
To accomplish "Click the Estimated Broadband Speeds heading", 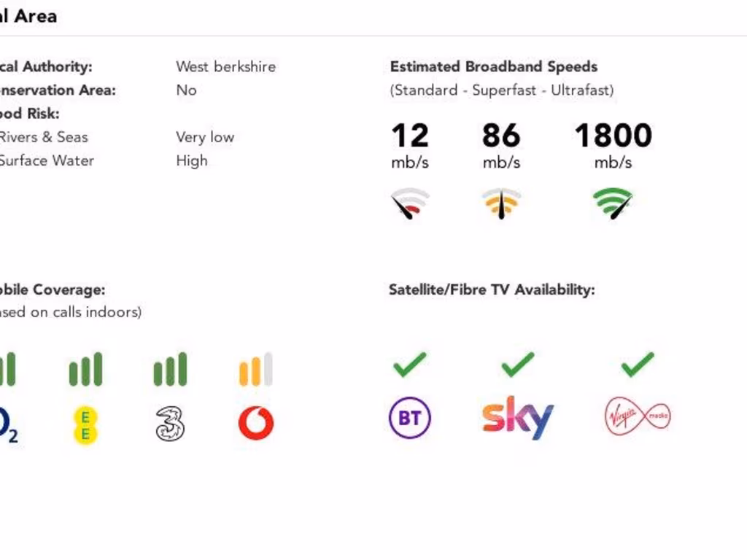I will click(x=494, y=66).
